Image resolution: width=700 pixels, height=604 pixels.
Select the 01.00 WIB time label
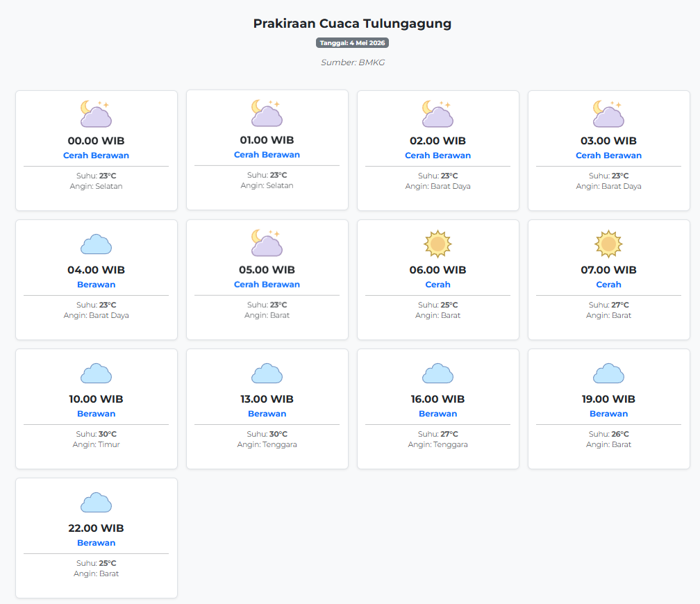[267, 140]
